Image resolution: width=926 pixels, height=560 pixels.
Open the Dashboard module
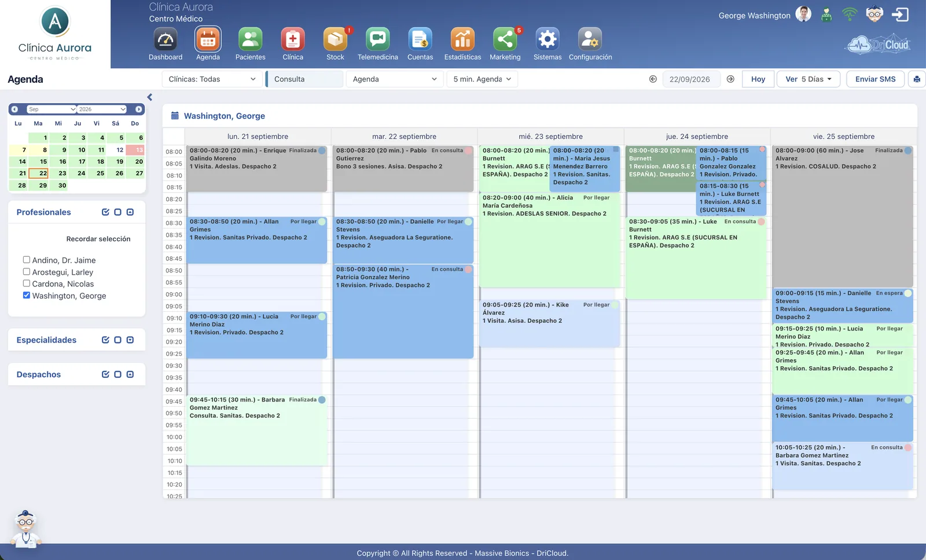pos(166,40)
